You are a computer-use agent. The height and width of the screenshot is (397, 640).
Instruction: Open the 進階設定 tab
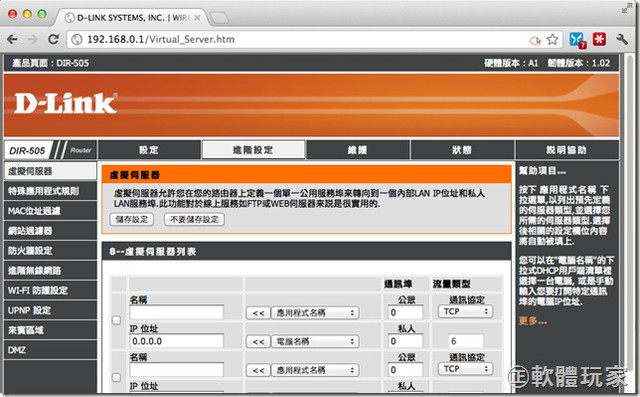(253, 150)
